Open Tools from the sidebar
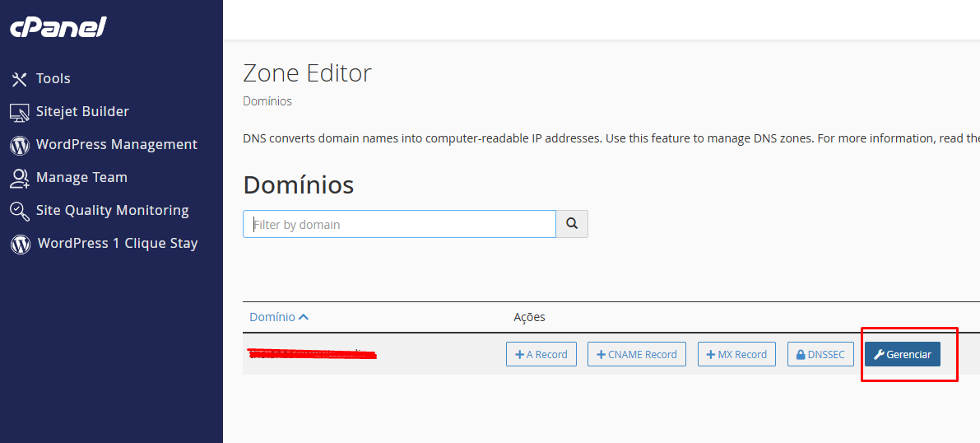This screenshot has width=980, height=443. tap(53, 79)
